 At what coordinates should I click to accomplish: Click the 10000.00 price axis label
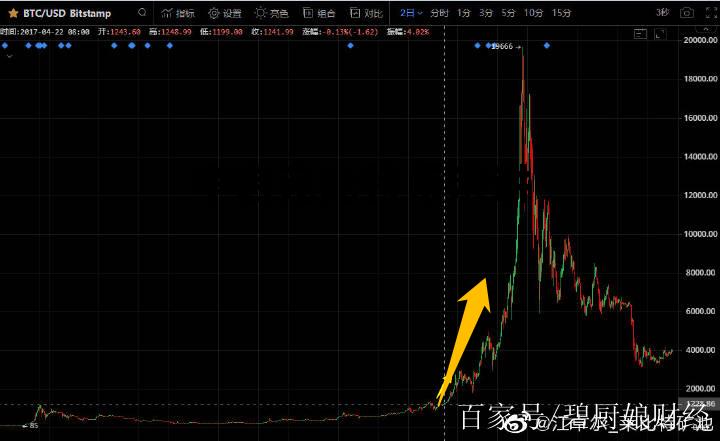tap(700, 233)
